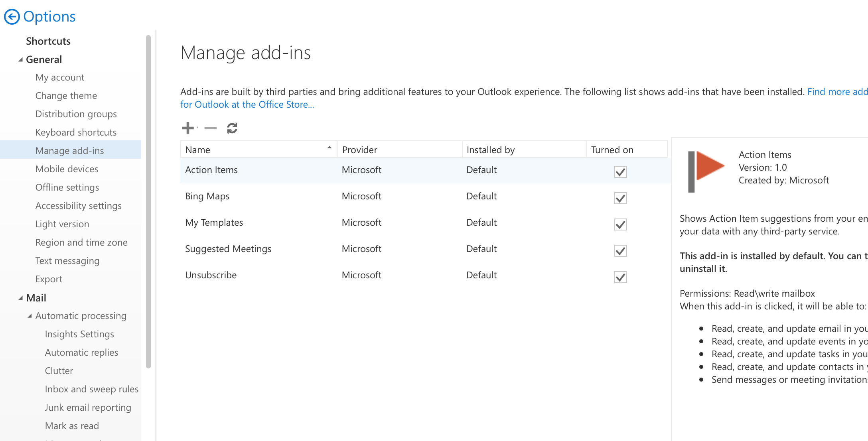Image resolution: width=868 pixels, height=441 pixels.
Task: Click the Action Items flag icon
Action: (x=706, y=171)
